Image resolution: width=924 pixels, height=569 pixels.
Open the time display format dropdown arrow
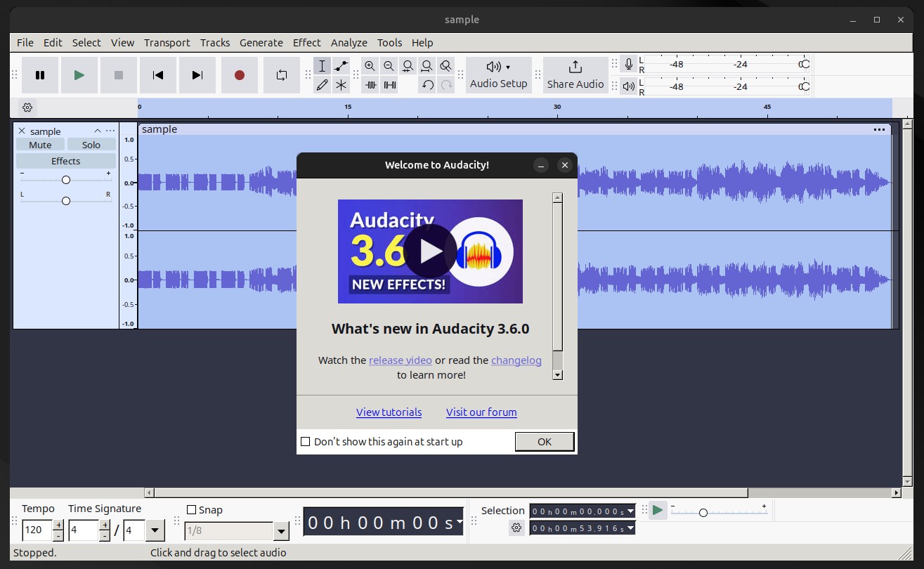tap(460, 522)
